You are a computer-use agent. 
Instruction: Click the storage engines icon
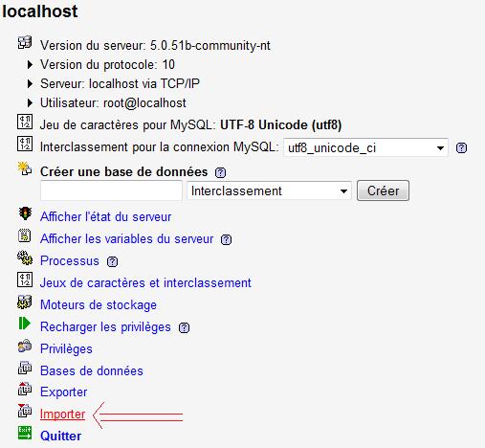[25, 302]
